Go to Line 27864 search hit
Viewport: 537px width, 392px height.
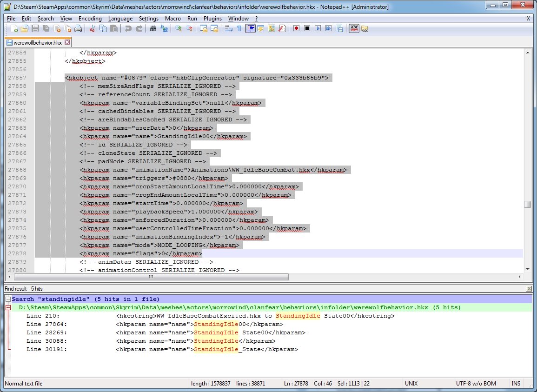(272, 324)
